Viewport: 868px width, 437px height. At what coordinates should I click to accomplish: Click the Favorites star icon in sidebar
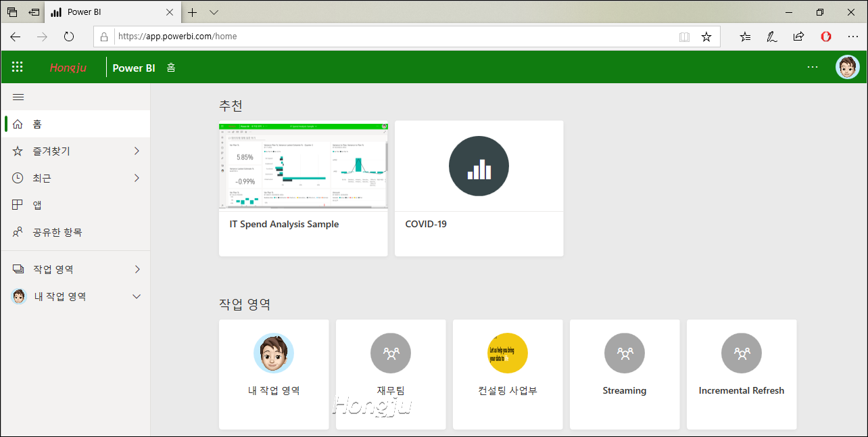(x=18, y=151)
